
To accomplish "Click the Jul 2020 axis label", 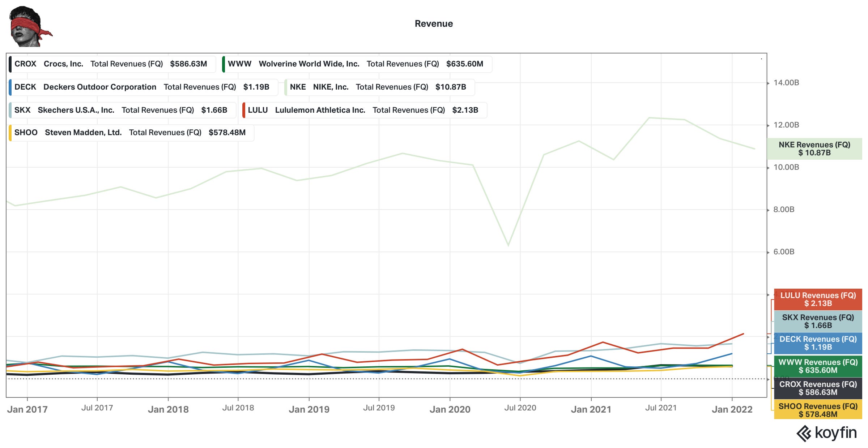I will [520, 408].
